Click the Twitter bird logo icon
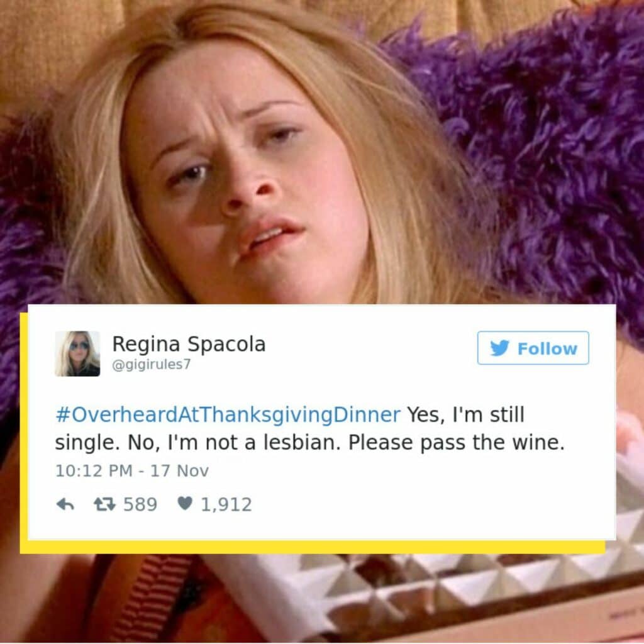Screen dimensions: 644x644 pyautogui.click(x=499, y=348)
